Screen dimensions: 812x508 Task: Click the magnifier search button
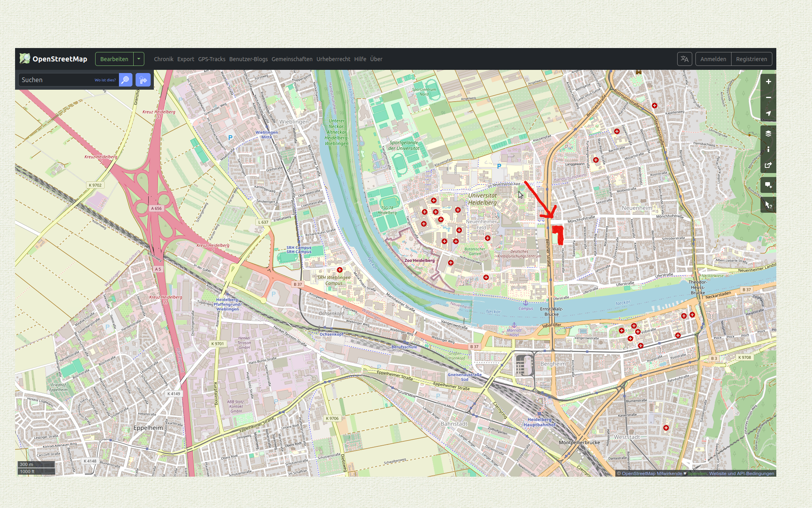point(125,80)
